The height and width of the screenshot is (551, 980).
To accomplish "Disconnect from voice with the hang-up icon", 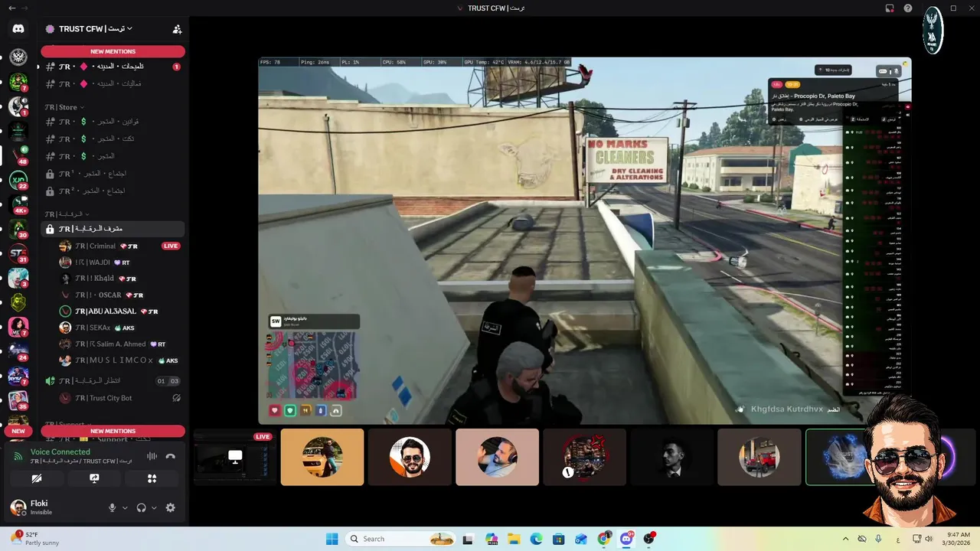I will 170,456.
